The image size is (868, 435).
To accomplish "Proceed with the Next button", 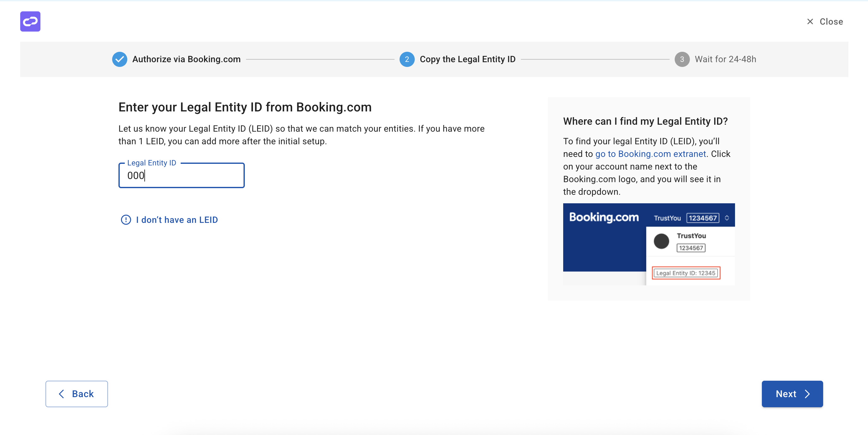I will pos(792,394).
